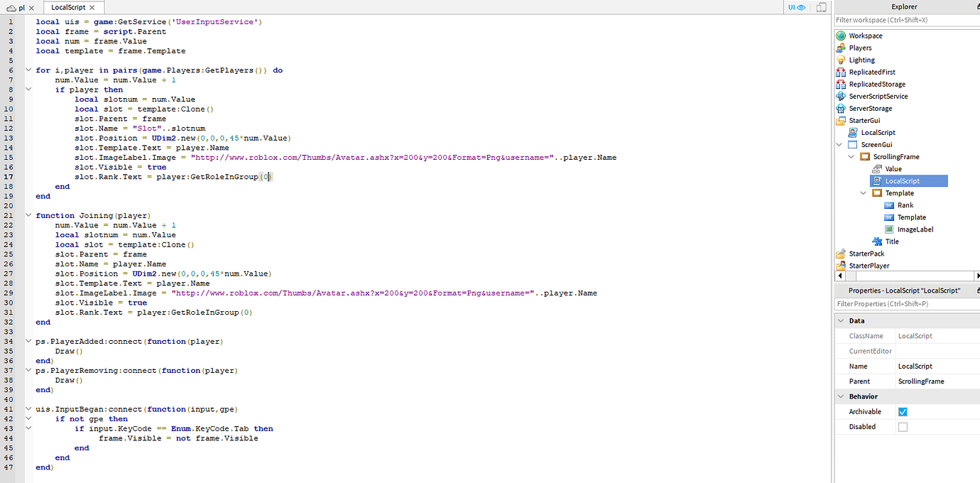Click the ReplicatedStorage service icon
This screenshot has height=483, width=980.
pos(841,84)
